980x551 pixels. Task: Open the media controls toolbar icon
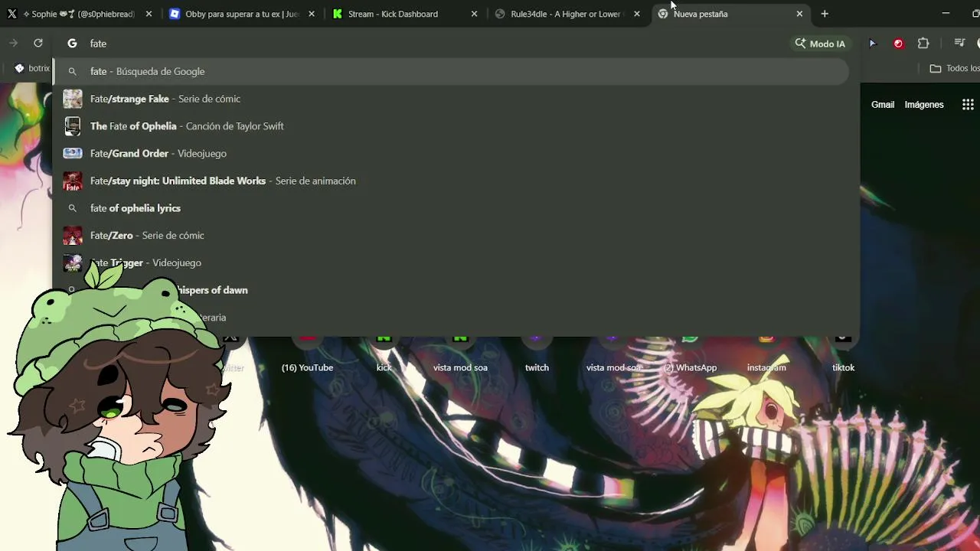point(959,44)
